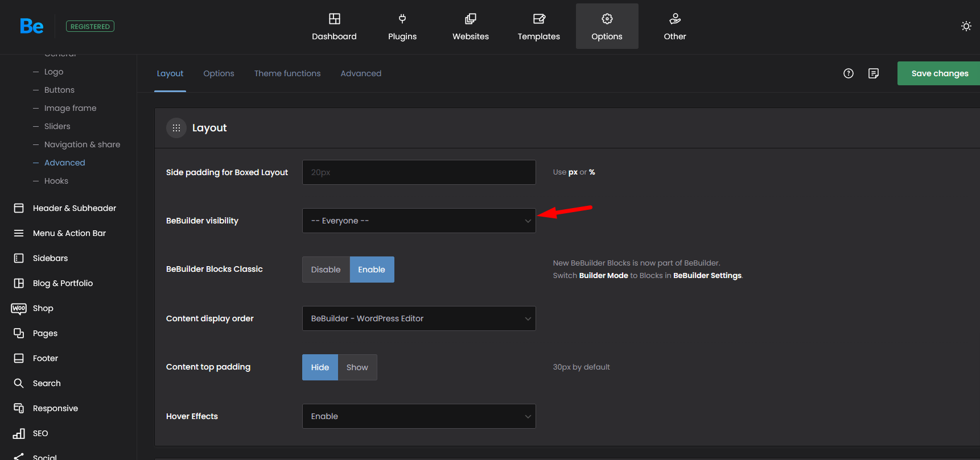
Task: Open the Hover Effects dropdown
Action: [x=419, y=416]
